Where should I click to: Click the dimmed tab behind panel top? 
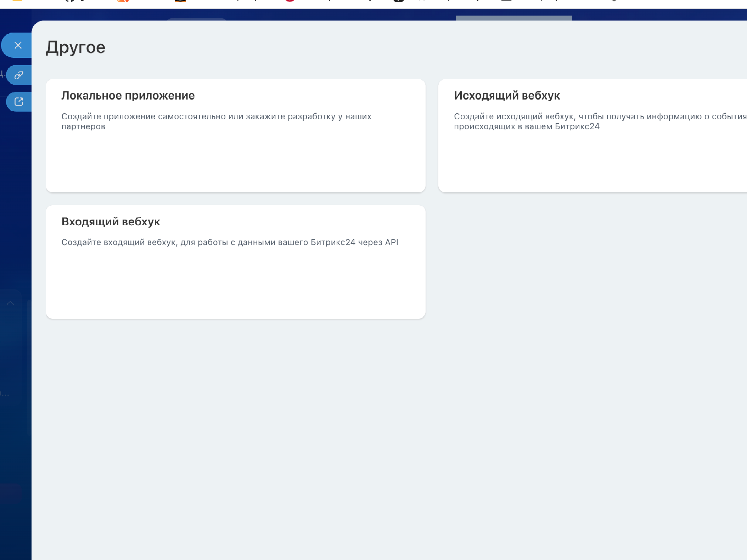[197, 19]
